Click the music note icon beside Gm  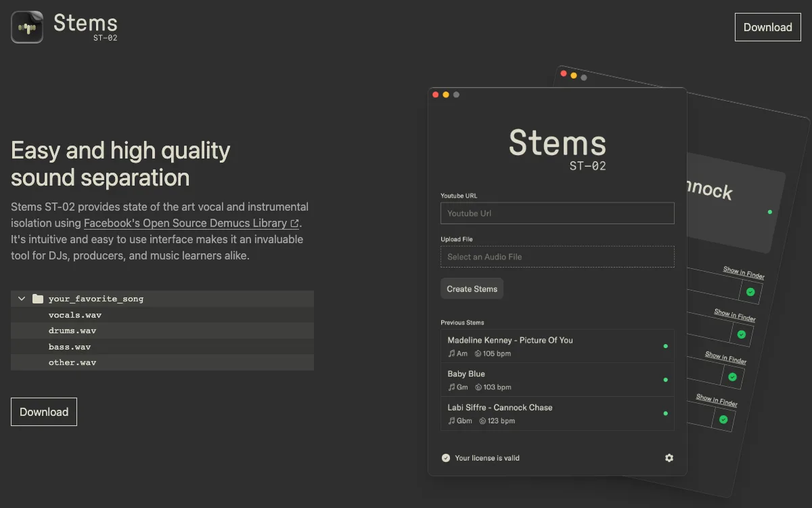451,387
